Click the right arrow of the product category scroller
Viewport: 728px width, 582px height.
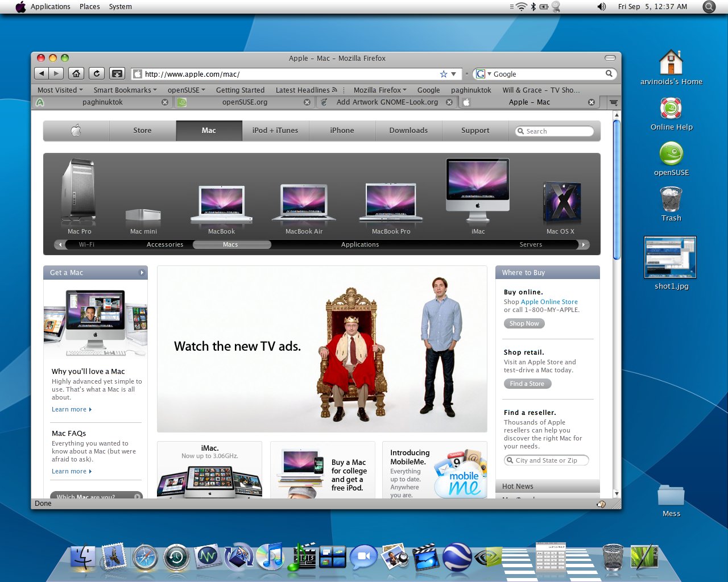click(x=583, y=244)
